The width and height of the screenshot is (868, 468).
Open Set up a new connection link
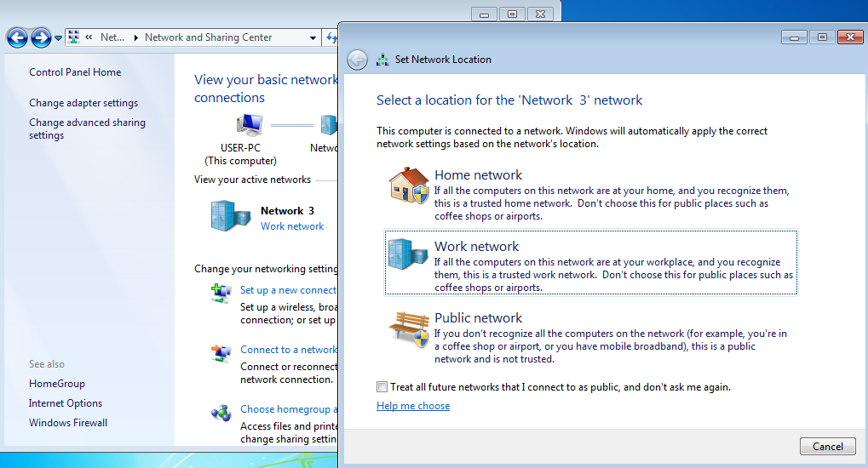click(x=289, y=290)
